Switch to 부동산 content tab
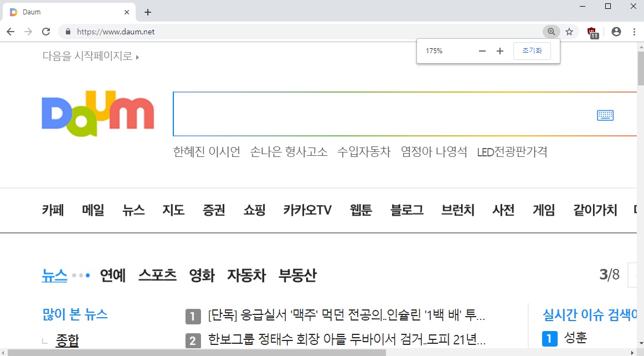 click(297, 275)
